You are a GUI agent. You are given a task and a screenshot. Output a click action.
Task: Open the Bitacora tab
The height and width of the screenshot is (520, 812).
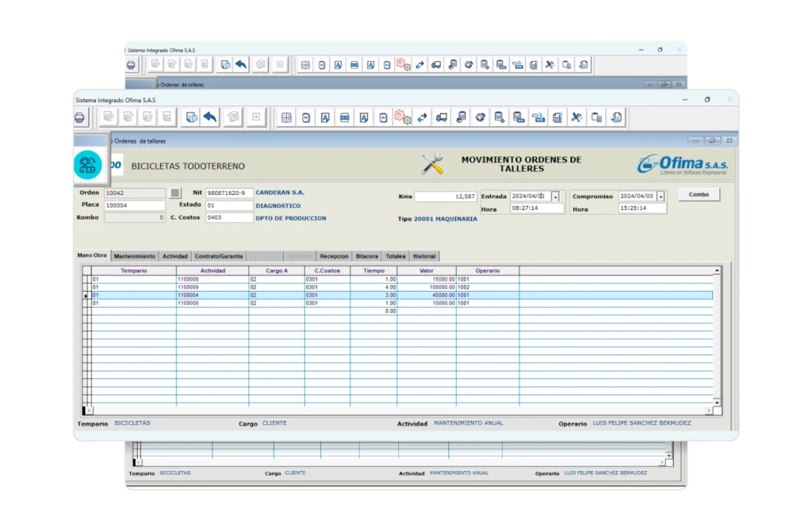click(366, 256)
